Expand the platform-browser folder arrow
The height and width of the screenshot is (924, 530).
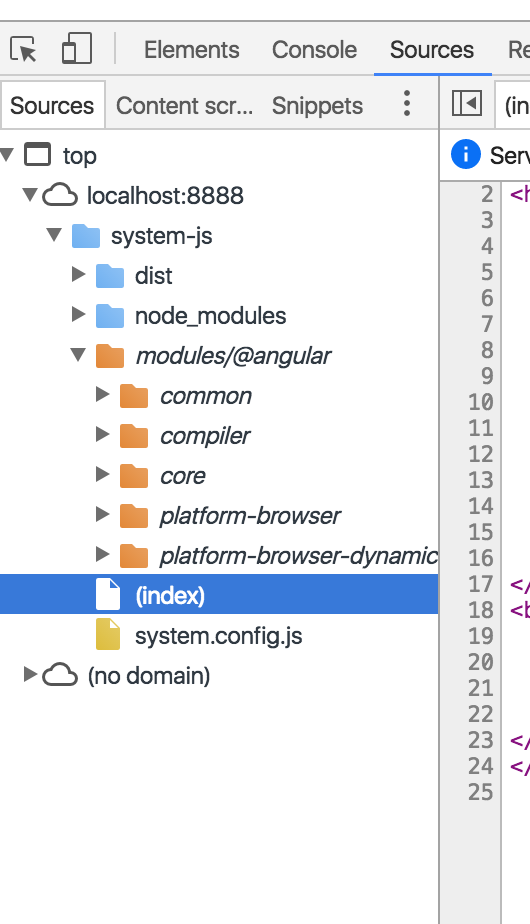103,515
